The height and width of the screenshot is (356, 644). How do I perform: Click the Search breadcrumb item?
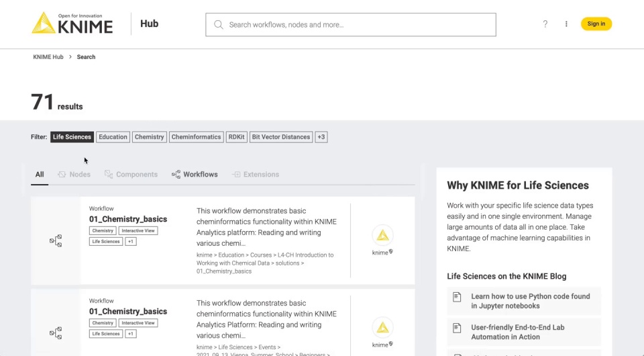[x=86, y=56]
